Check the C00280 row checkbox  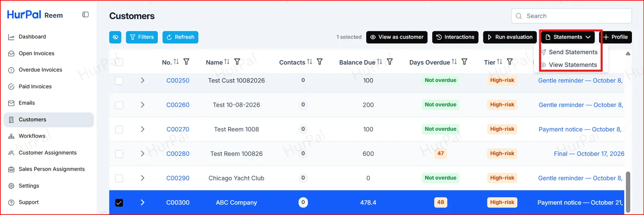point(119,154)
